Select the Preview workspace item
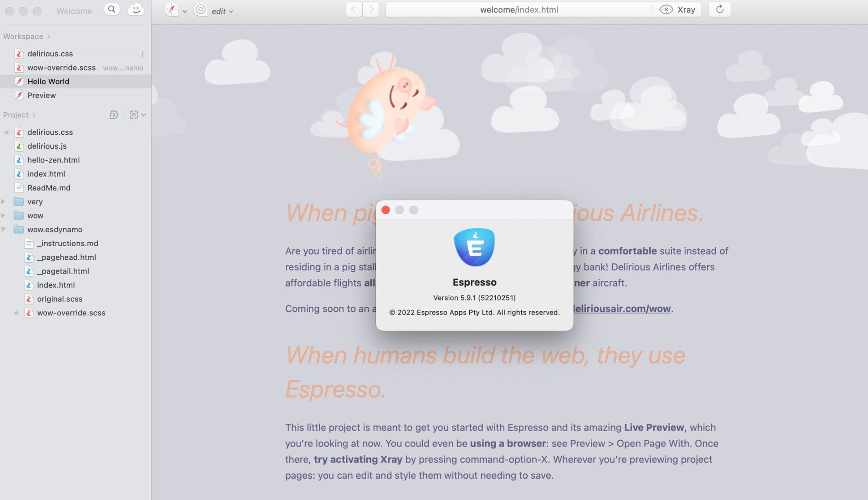 click(76, 95)
